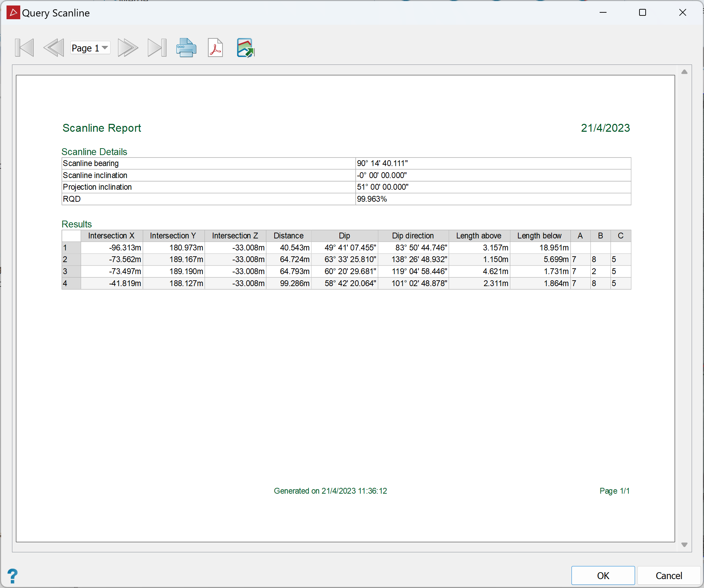Cancel the Query Scanline dialog
This screenshot has width=704, height=588.
pos(668,575)
